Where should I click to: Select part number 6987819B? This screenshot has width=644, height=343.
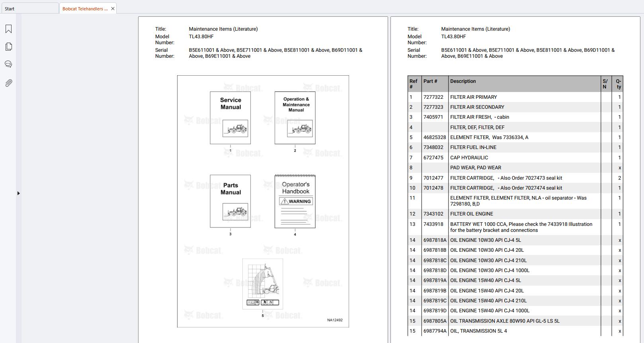[x=435, y=291]
